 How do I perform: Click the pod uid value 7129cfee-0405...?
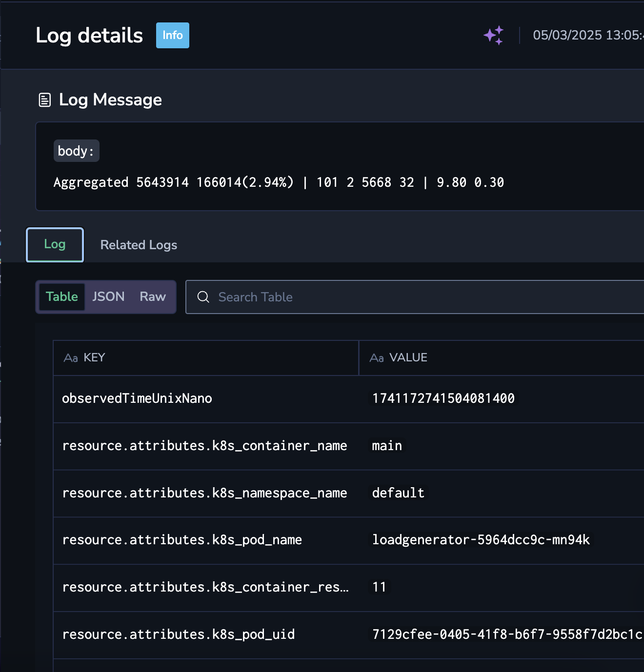point(507,634)
